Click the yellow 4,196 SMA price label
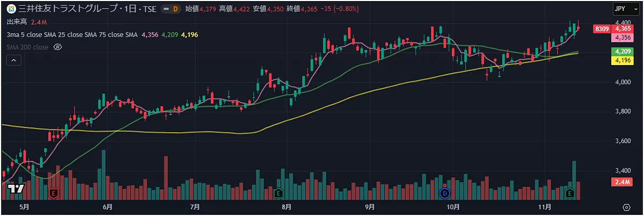Viewport: 644px width, 216px height. [x=623, y=60]
